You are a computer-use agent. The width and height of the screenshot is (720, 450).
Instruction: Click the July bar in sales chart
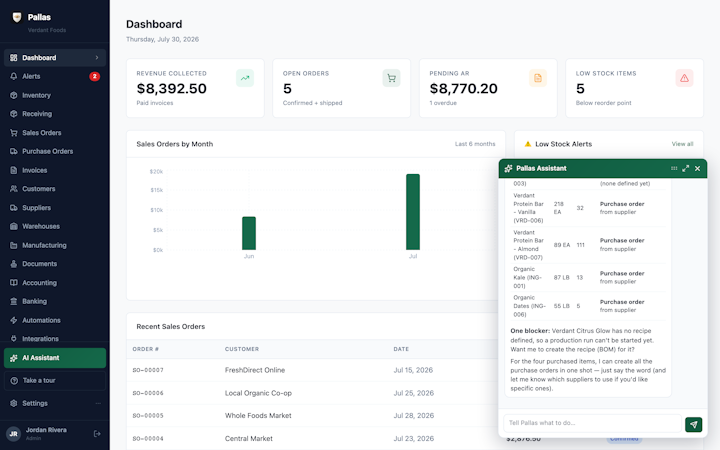pyautogui.click(x=412, y=212)
